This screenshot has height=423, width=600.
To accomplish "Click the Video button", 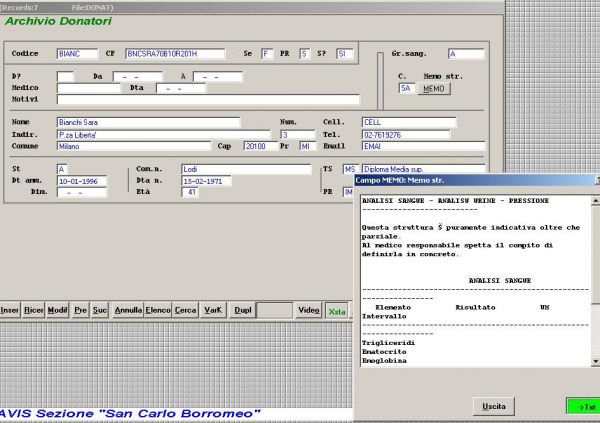I will click(x=308, y=310).
